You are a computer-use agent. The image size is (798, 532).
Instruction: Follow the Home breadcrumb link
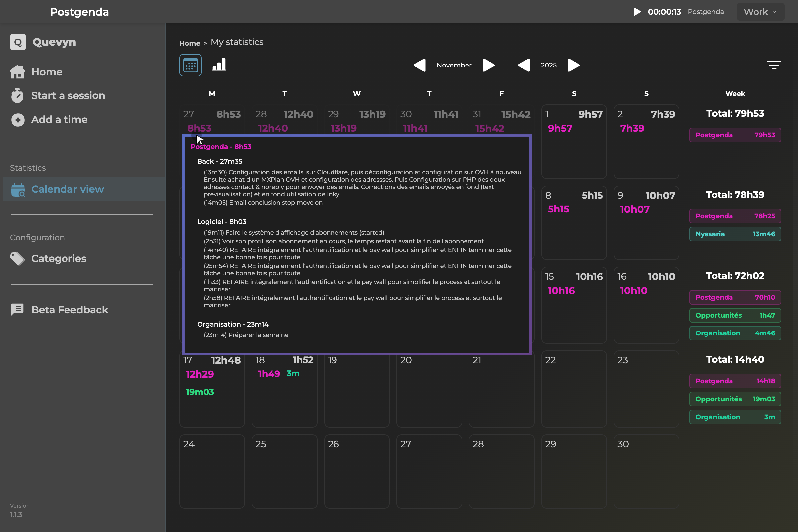pos(190,43)
